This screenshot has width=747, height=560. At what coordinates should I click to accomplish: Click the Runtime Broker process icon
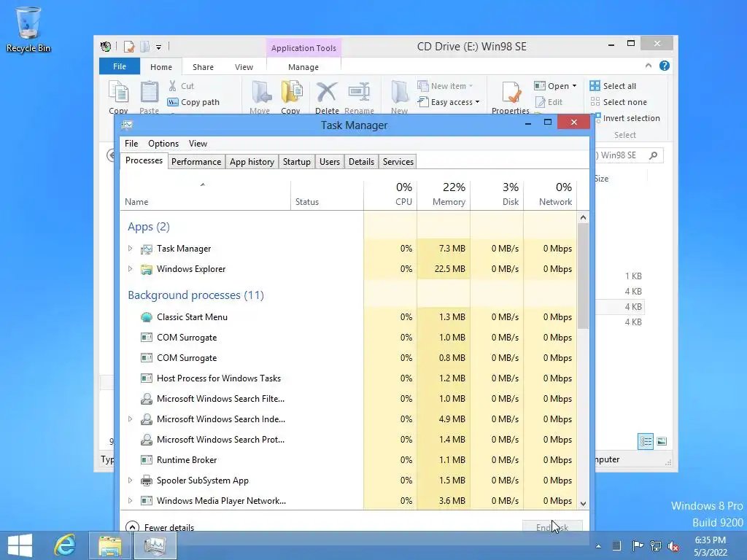(146, 460)
